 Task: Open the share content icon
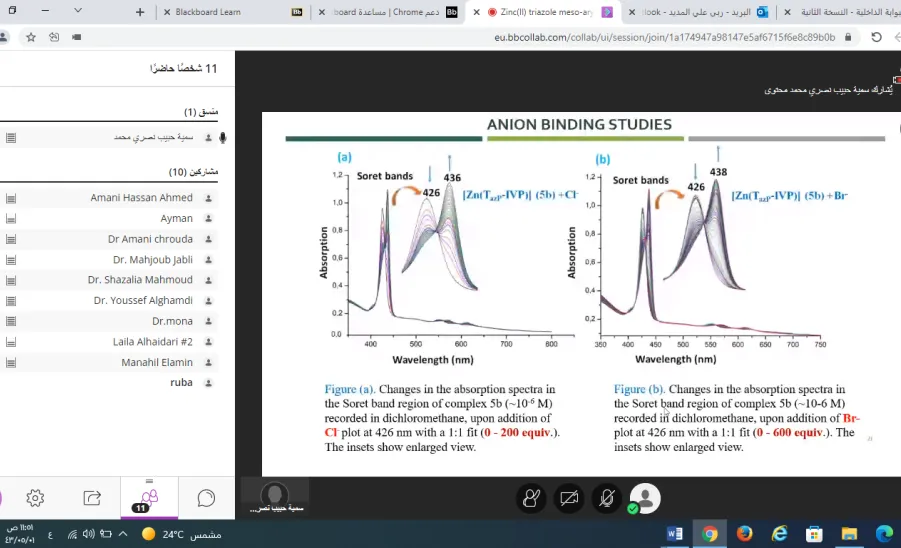tap(92, 498)
